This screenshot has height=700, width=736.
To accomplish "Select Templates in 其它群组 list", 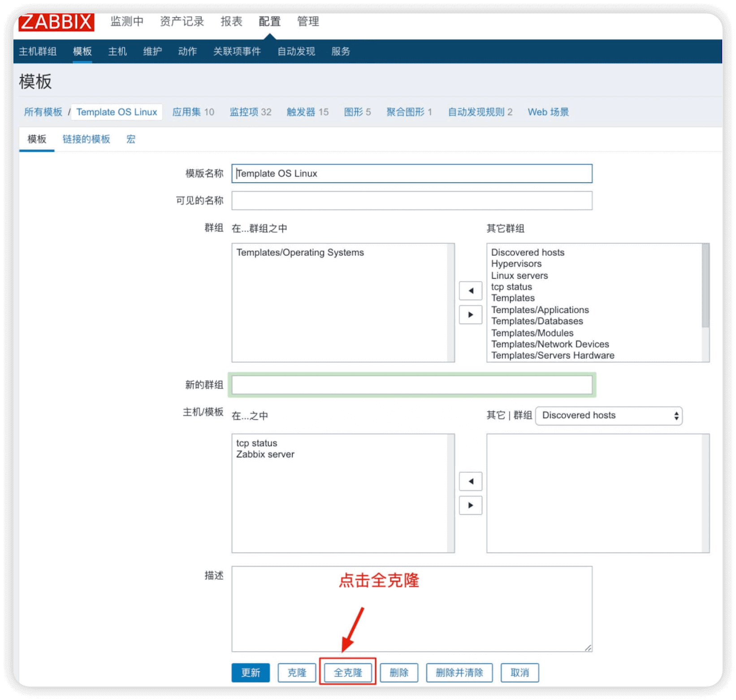I will (513, 298).
